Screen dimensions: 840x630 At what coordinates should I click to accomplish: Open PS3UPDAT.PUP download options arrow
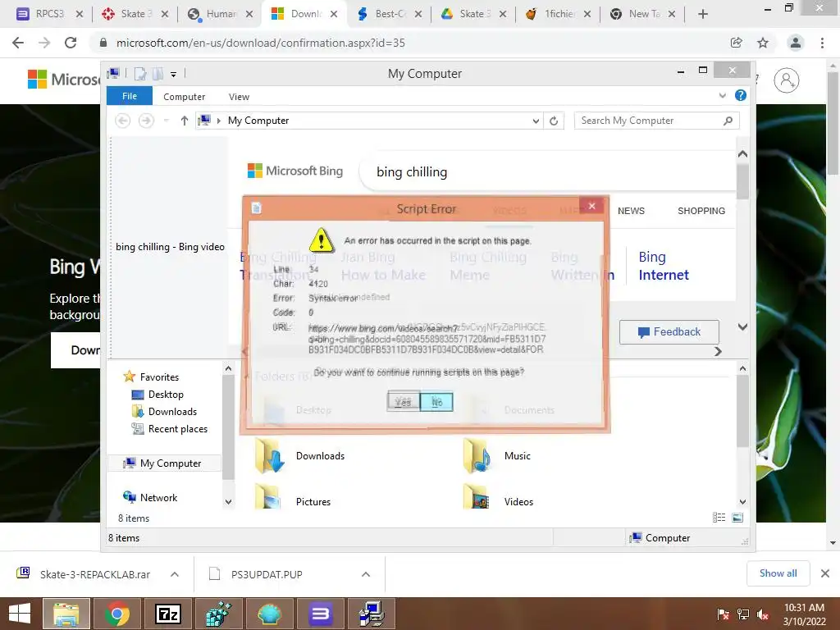coord(366,574)
